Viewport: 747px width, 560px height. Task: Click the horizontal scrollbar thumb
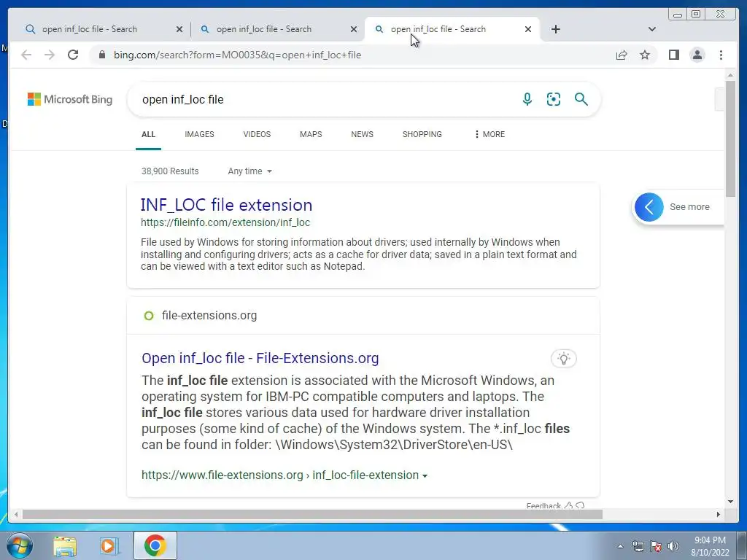pos(312,514)
